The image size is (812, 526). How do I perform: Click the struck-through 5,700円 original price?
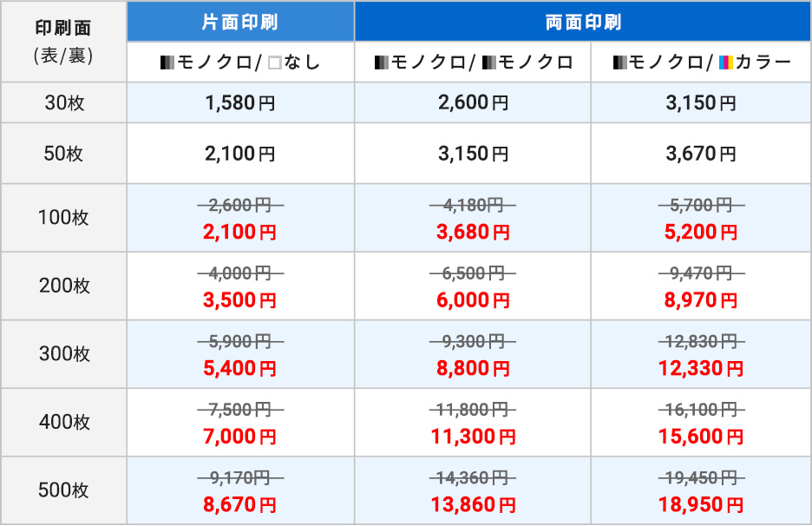(x=701, y=206)
